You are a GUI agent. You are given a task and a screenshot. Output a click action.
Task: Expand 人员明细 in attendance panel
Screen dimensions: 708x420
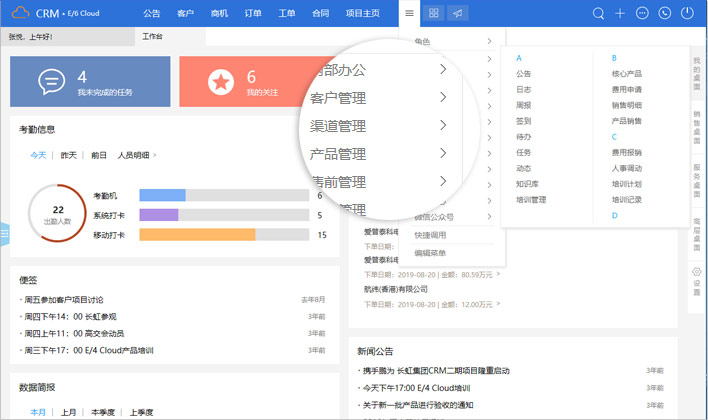136,155
